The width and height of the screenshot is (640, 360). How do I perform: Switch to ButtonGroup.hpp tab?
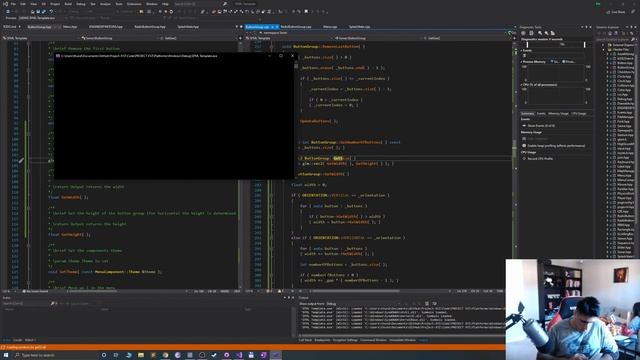[x=40, y=27]
